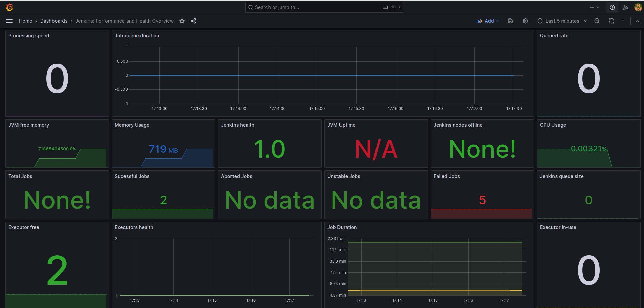Open the Last 5 minutes time picker
This screenshot has width=644, height=308.
point(562,21)
